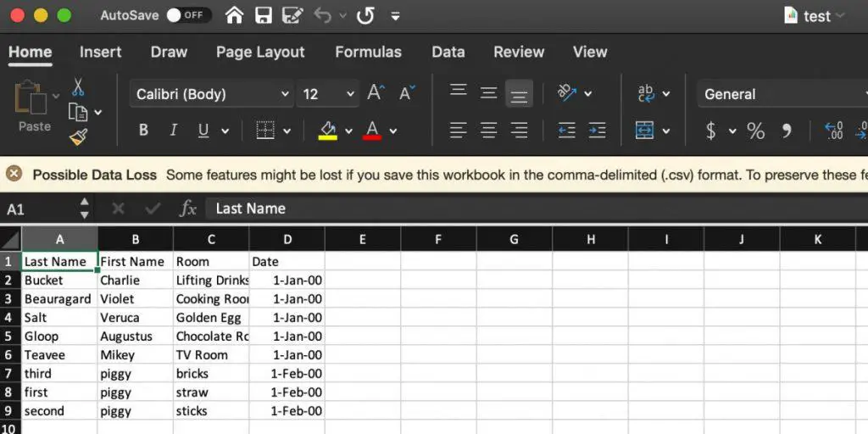Click the formula bar confirm checkmark
868x434 pixels.
153,209
